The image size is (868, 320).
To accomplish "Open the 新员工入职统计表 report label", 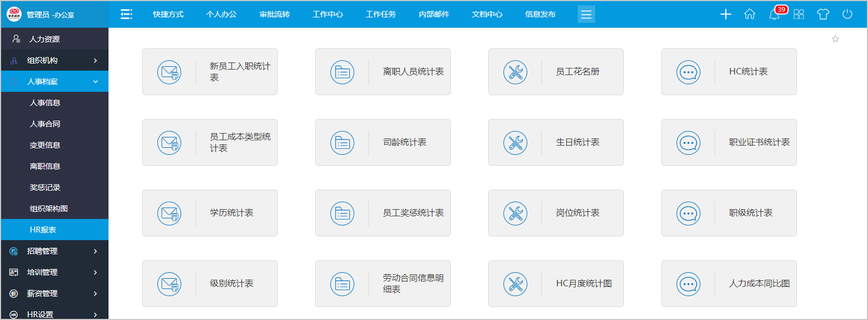I will (240, 72).
